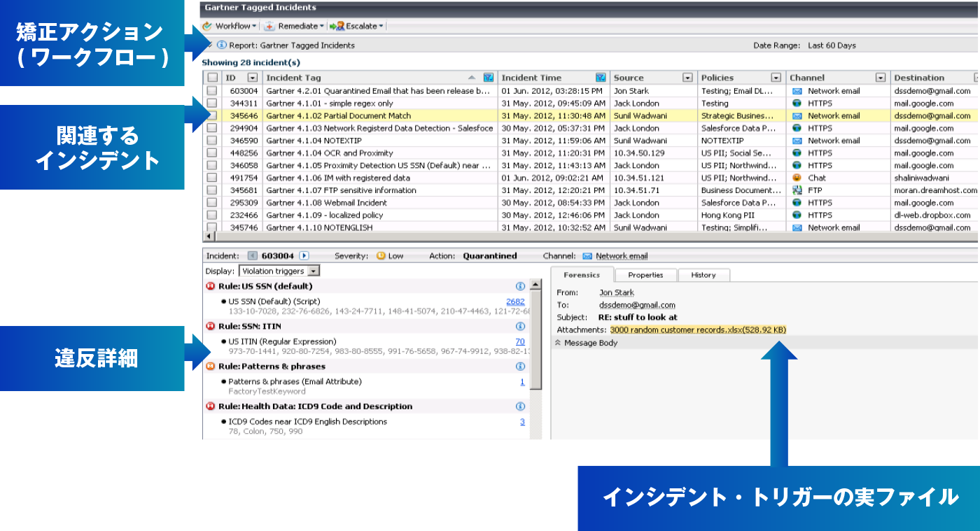The height and width of the screenshot is (531, 980).
Task: Click the HTTPS globe icon in row 344311
Action: point(797,104)
